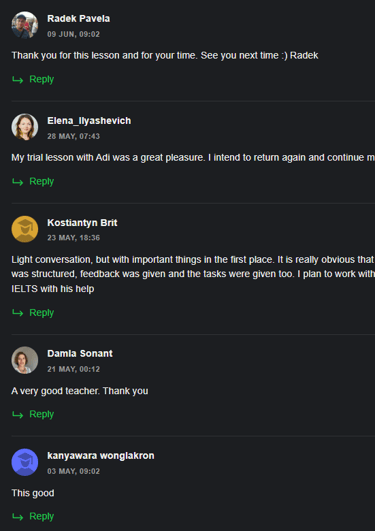
Task: Reply to Elena_Ilyashevich's trial lesson review
Action: click(42, 182)
